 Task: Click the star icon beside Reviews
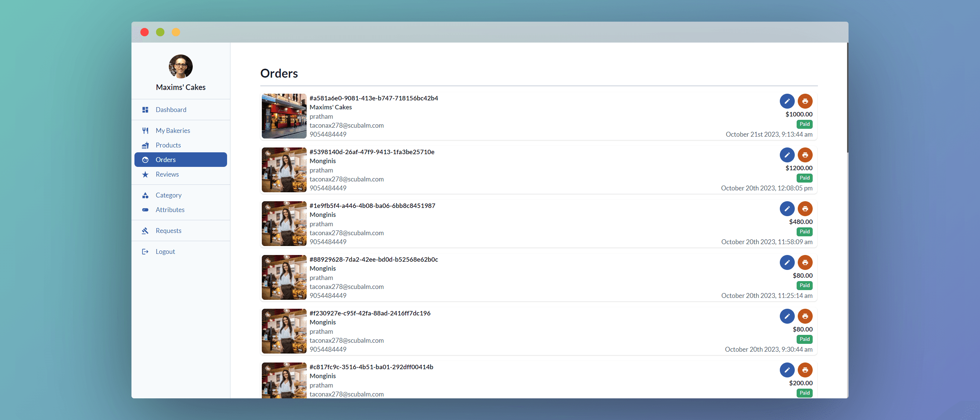tap(145, 174)
